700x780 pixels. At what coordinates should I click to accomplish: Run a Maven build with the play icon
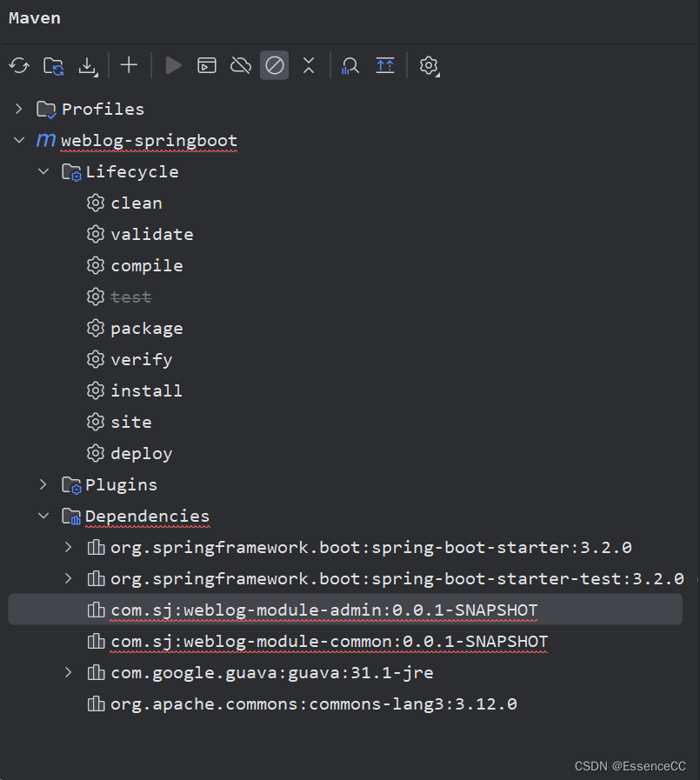click(x=172, y=65)
